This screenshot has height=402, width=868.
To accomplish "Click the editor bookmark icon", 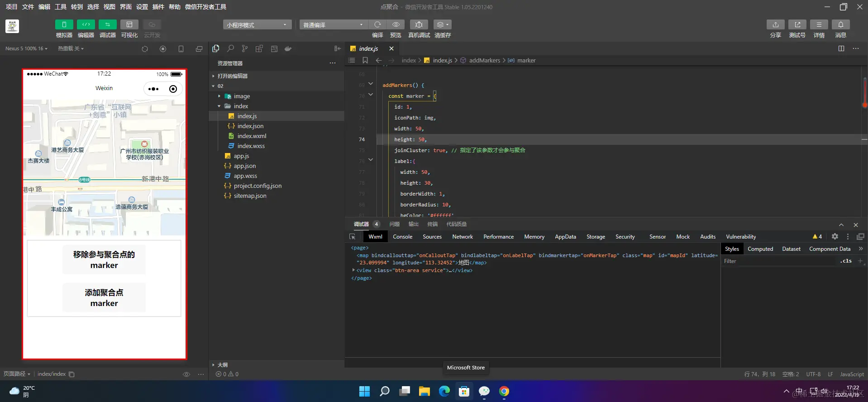I will tap(365, 60).
